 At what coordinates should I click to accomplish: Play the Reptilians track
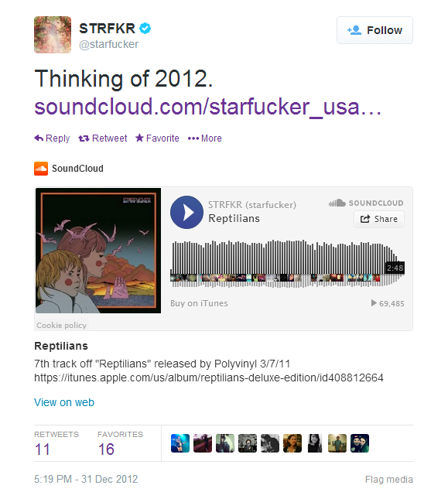click(x=186, y=213)
